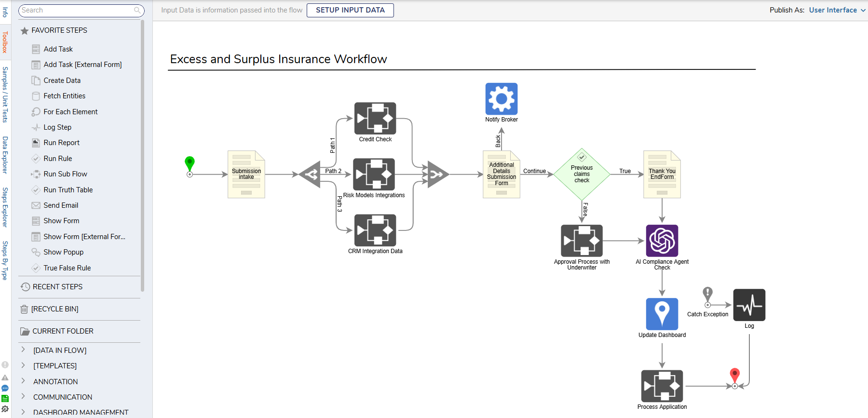Expand the DASHBOARD MANAGEMENT category
868x418 pixels.
coord(23,412)
